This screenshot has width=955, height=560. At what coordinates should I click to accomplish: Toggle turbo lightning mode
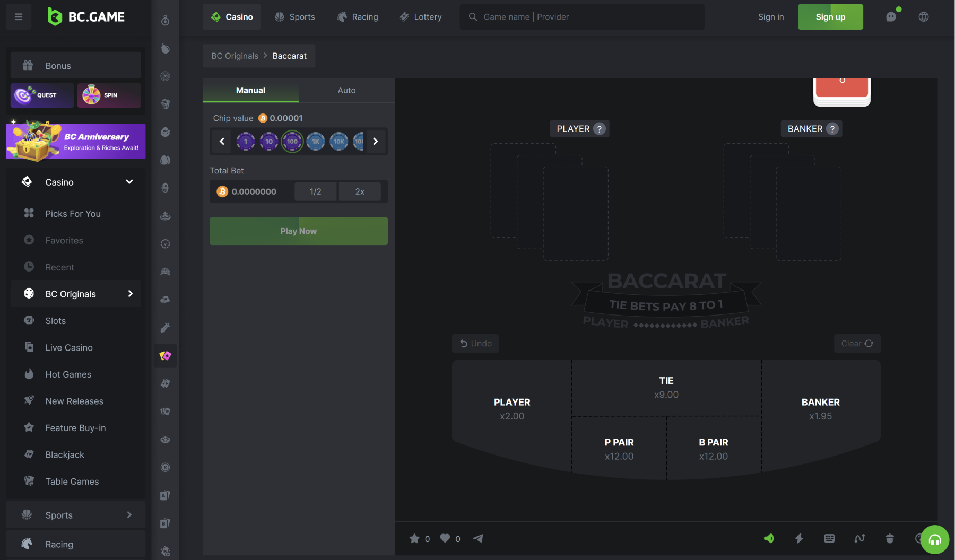click(x=799, y=539)
